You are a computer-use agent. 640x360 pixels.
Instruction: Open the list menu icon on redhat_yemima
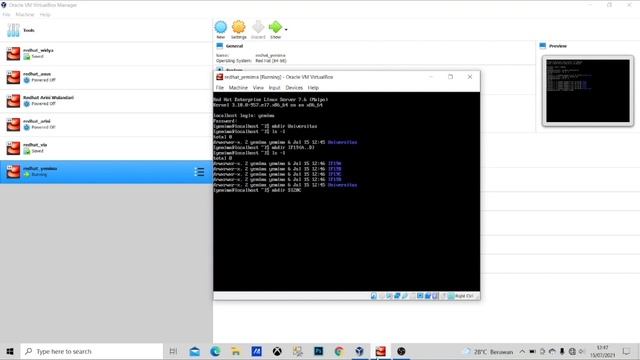(x=199, y=172)
